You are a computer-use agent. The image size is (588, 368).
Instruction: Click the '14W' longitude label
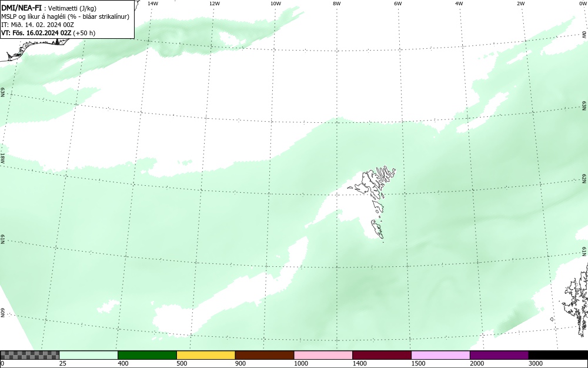coord(153,4)
